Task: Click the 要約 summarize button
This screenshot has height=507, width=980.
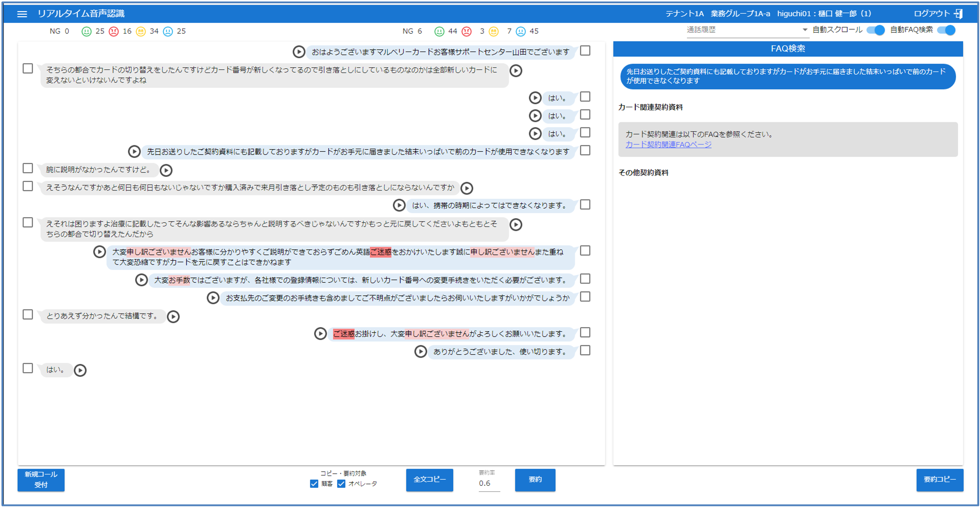Action: pyautogui.click(x=535, y=480)
